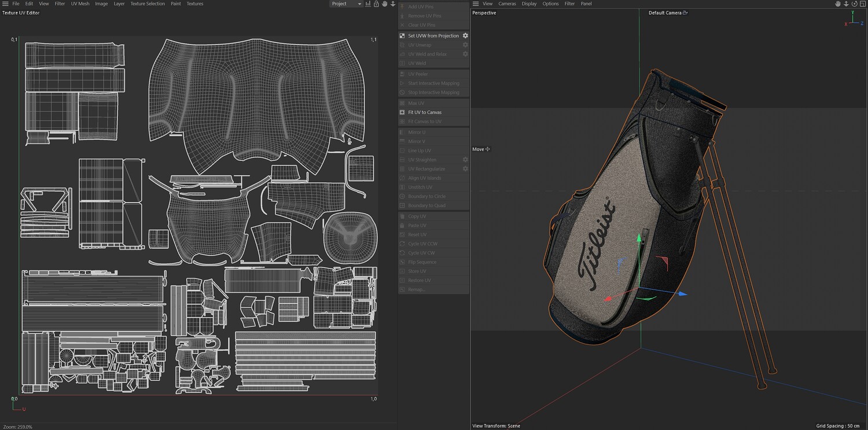
Task: Click the Default Camera icon in viewport
Action: coord(685,13)
